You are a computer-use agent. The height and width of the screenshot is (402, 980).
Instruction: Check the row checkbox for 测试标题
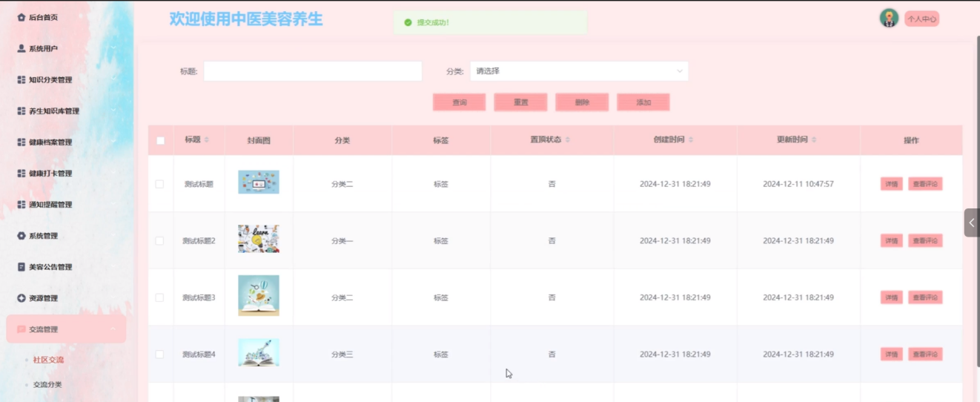[x=159, y=184]
